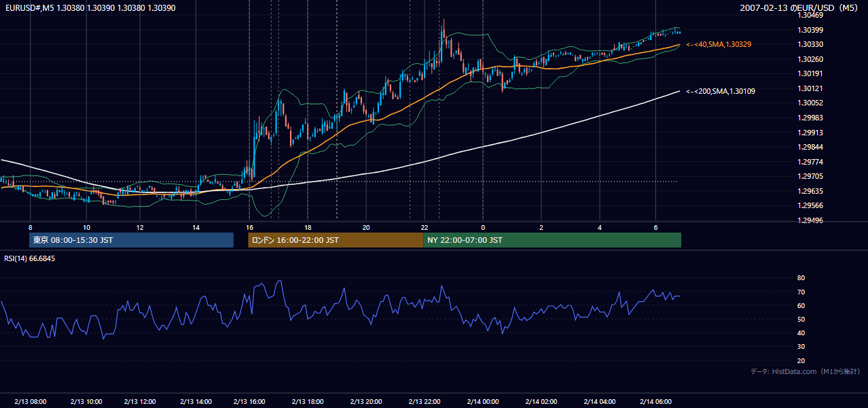
Task: Click the HistData.com data source credit
Action: (805, 371)
